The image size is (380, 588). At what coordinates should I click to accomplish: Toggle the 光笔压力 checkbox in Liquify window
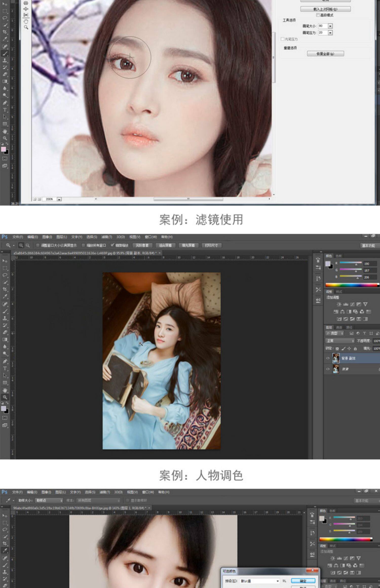click(x=282, y=39)
